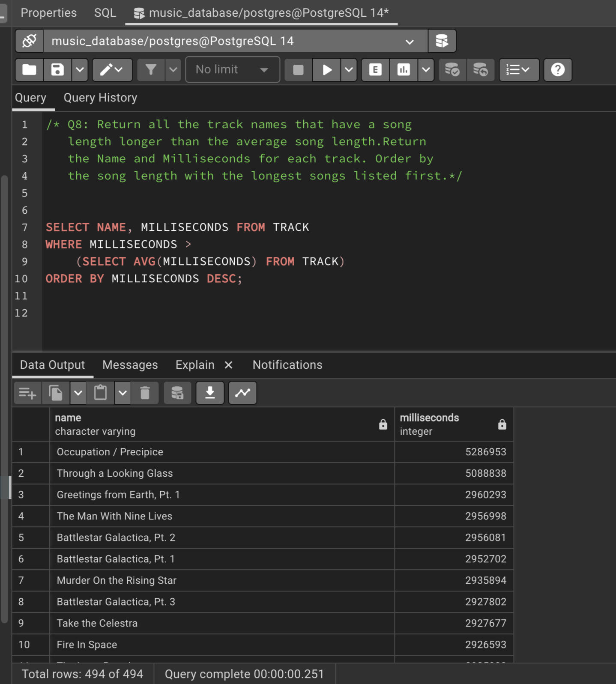616x684 pixels.
Task: Save the query file
Action: [x=57, y=70]
